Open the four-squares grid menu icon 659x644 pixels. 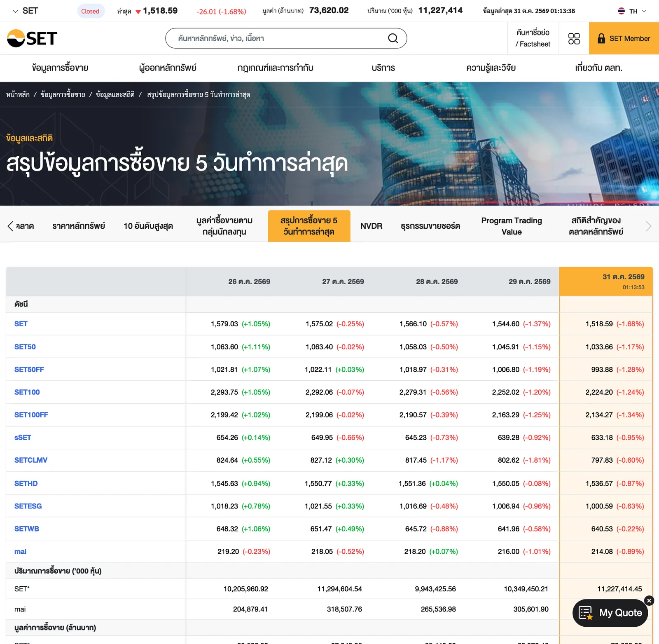point(574,39)
